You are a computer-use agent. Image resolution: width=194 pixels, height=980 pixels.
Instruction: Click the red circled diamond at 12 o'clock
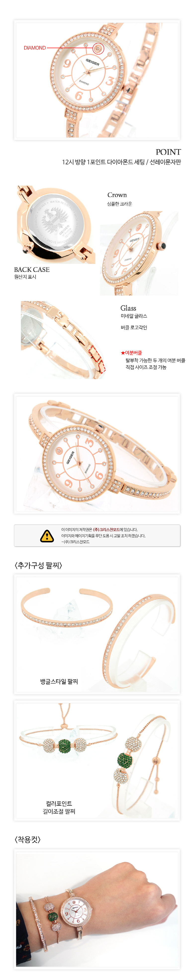tap(98, 48)
